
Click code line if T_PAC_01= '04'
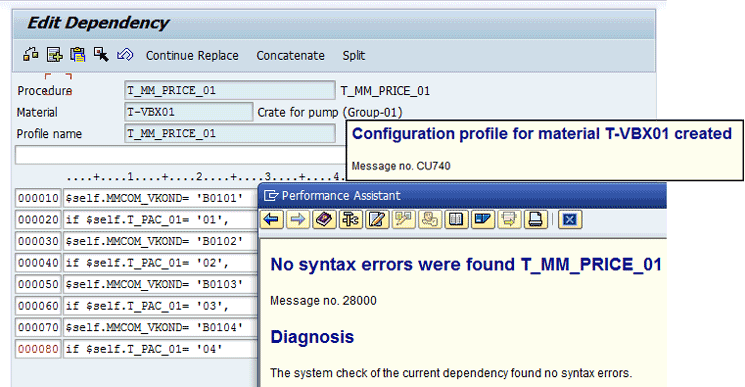(161, 349)
